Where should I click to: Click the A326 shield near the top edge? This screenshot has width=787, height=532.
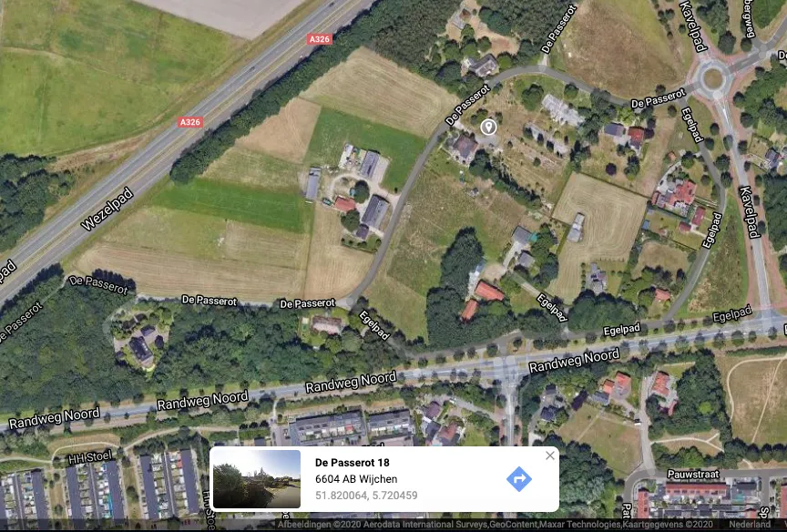pos(320,39)
